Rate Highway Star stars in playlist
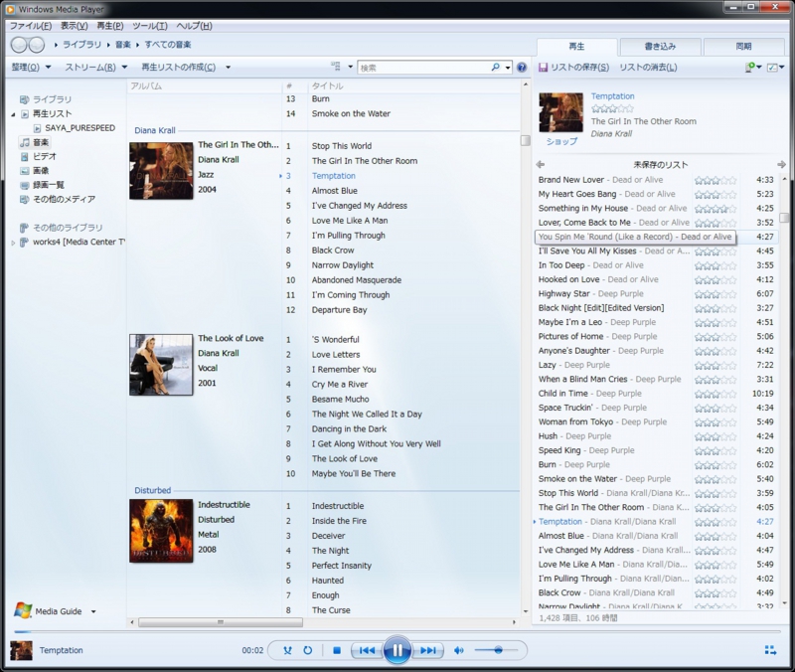The height and width of the screenshot is (672, 795). coord(715,294)
